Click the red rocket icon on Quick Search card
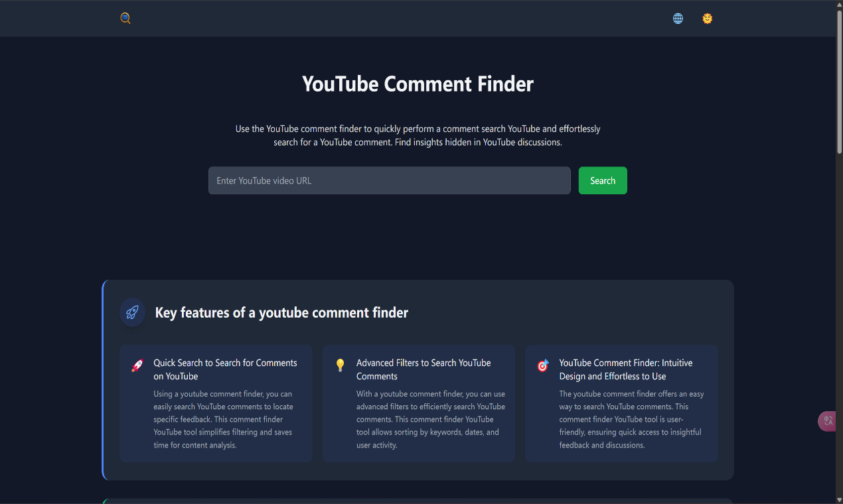The height and width of the screenshot is (504, 843). (x=137, y=365)
